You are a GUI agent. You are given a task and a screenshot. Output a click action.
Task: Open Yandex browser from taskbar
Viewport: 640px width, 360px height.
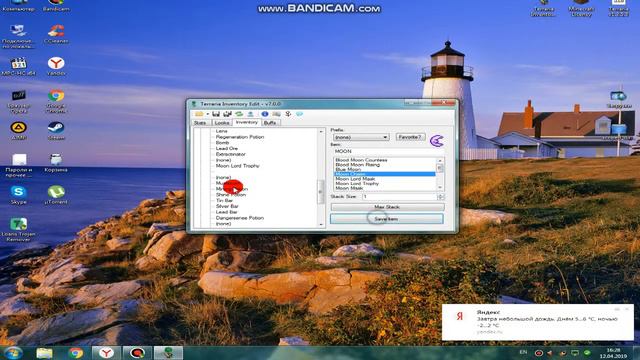tap(106, 353)
